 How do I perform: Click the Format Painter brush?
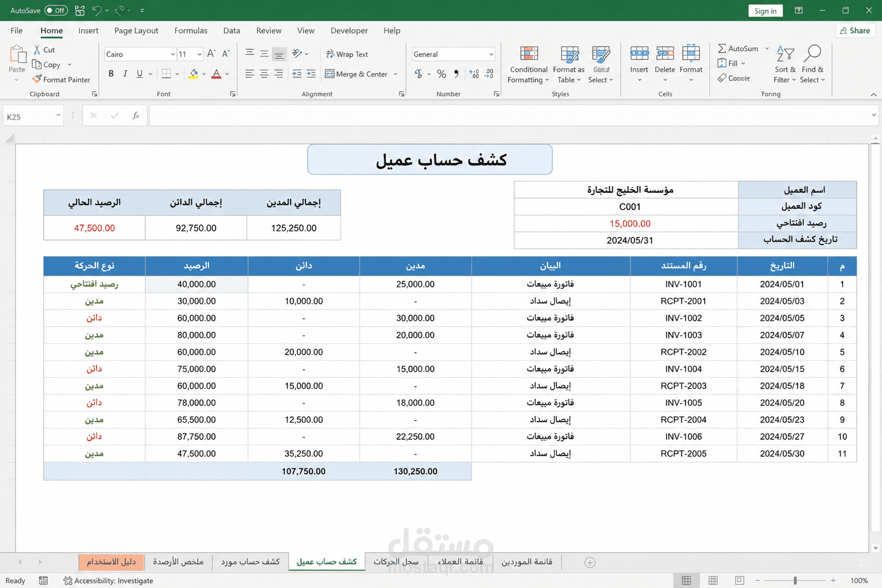(37, 79)
